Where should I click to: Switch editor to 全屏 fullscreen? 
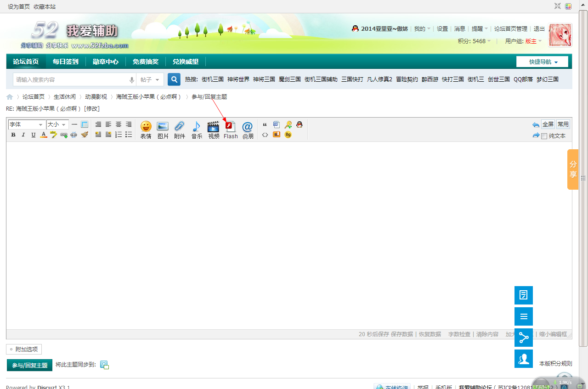pyautogui.click(x=548, y=124)
